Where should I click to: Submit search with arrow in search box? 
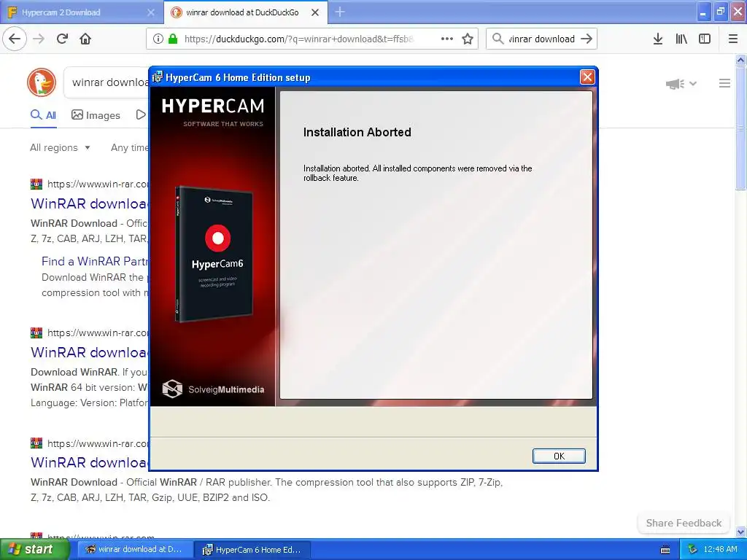587,39
